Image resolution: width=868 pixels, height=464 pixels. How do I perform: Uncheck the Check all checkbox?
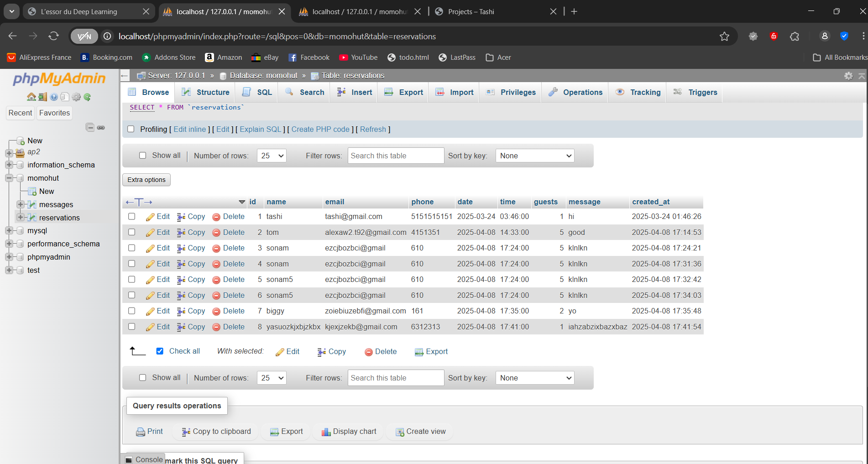coord(160,351)
